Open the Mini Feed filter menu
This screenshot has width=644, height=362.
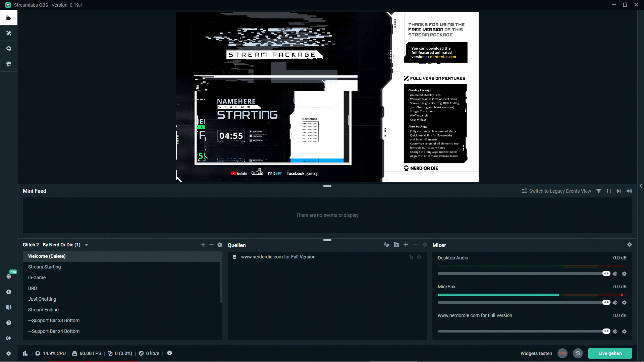(x=599, y=191)
